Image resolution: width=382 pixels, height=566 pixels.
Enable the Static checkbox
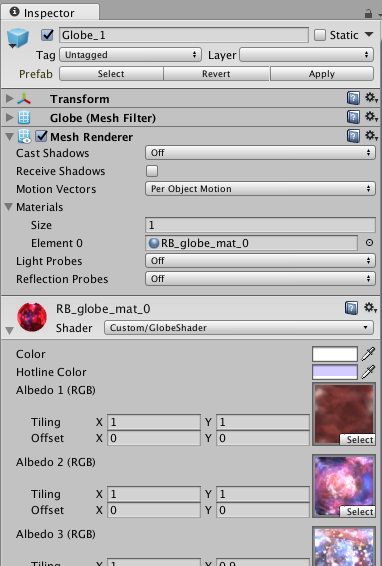[320, 35]
